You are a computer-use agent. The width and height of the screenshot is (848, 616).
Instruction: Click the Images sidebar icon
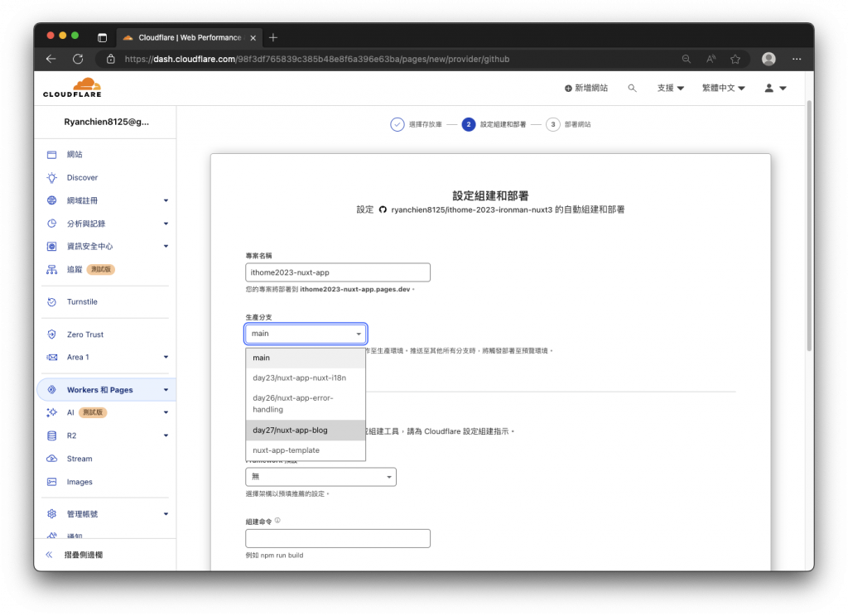51,482
